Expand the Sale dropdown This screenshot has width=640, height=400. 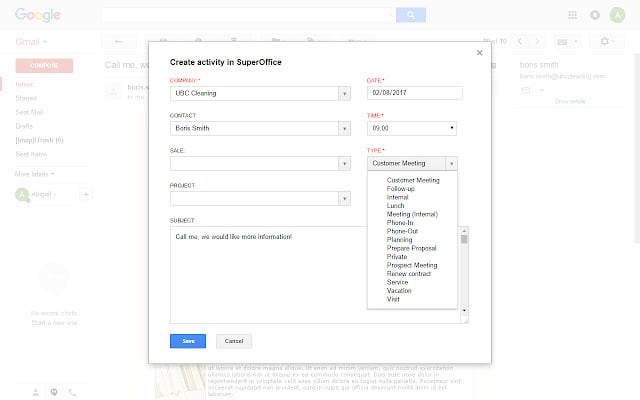(344, 163)
